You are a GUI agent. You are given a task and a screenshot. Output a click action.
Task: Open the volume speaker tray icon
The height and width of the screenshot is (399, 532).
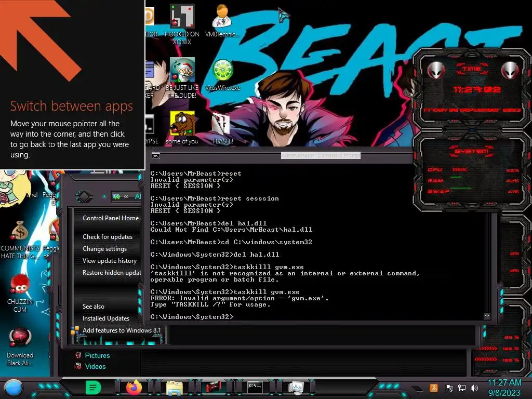coord(474,388)
